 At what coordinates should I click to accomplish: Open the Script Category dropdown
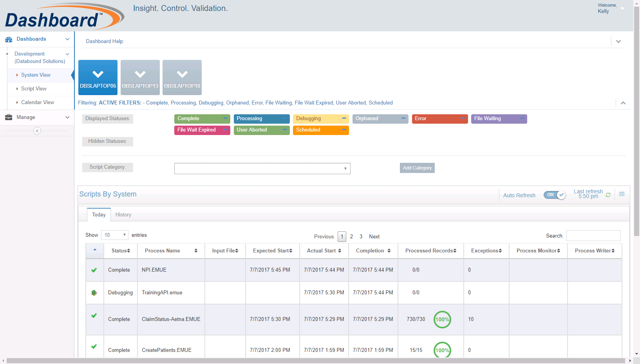262,168
